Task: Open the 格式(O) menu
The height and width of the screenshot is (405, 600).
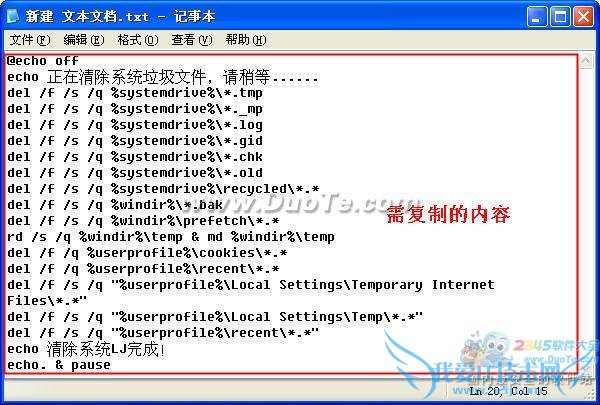Action: (x=138, y=40)
